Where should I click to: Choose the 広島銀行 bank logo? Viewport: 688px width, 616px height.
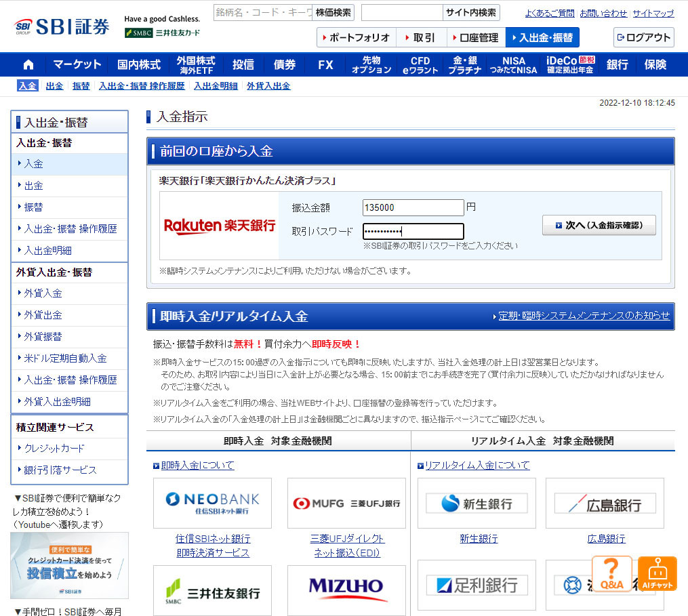[x=605, y=503]
